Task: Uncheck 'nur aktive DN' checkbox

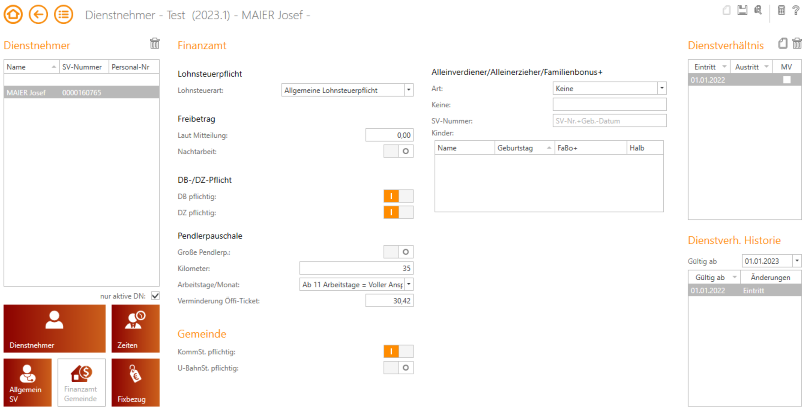Action: pyautogui.click(x=154, y=295)
